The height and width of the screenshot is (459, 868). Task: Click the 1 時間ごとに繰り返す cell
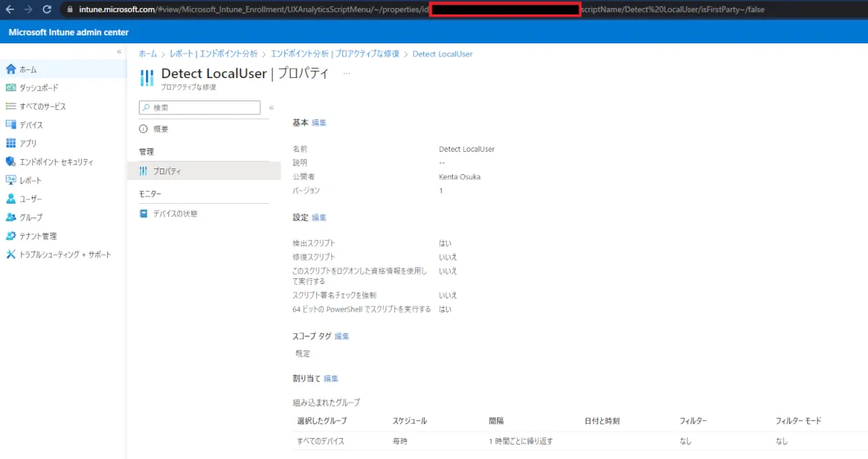point(521,441)
